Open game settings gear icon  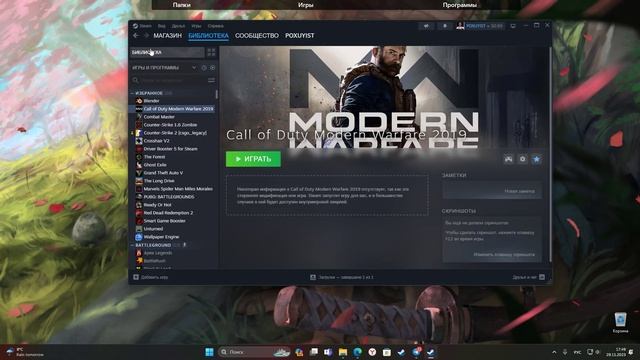pyautogui.click(x=522, y=159)
